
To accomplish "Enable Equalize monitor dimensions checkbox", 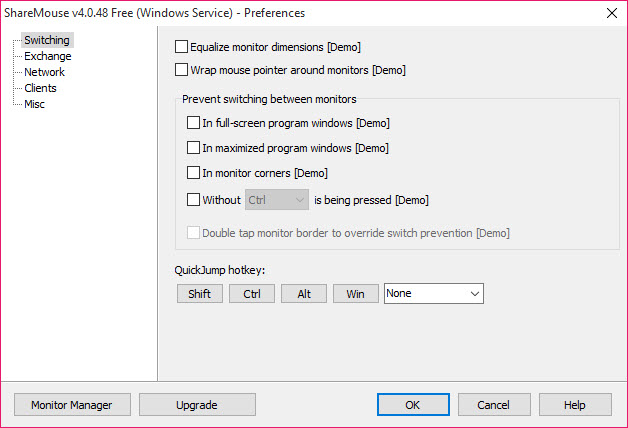I will point(181,47).
